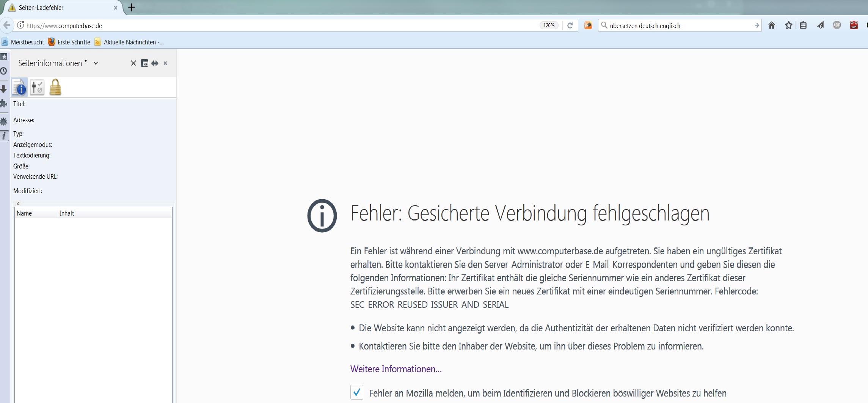Click the SEC_ERROR_REUSED_ISSUER_AND_SERIAL error code
The height and width of the screenshot is (403, 868).
(x=429, y=305)
